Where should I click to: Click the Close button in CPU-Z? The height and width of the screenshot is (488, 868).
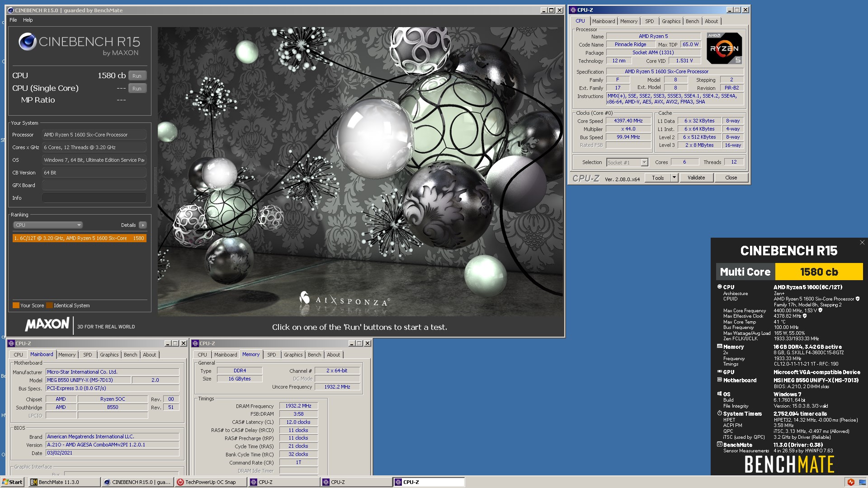click(x=731, y=178)
